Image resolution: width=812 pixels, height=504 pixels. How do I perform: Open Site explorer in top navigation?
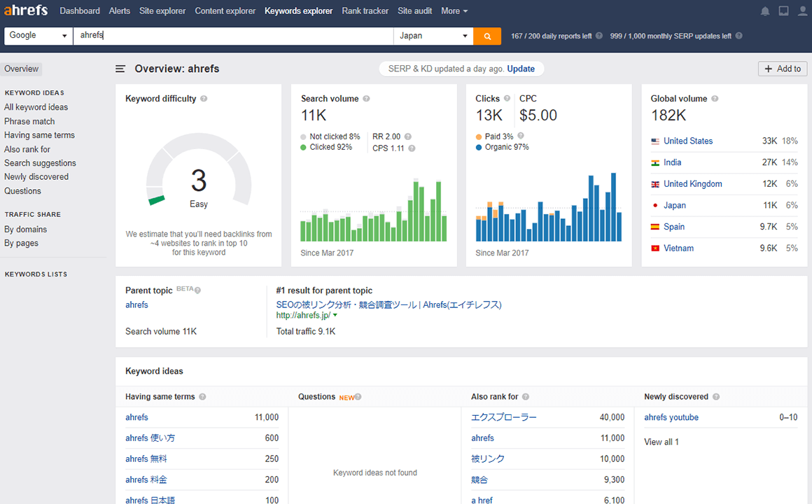pyautogui.click(x=162, y=11)
